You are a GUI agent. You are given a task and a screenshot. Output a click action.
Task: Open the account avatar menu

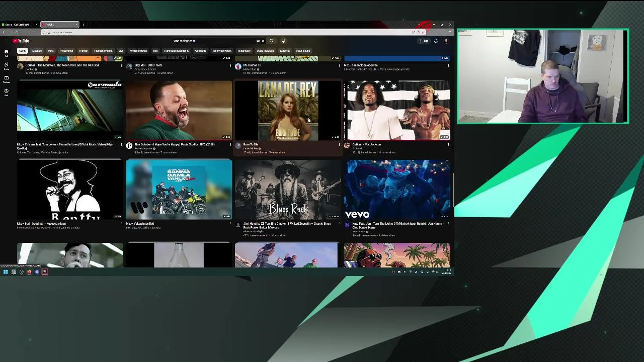click(x=446, y=41)
